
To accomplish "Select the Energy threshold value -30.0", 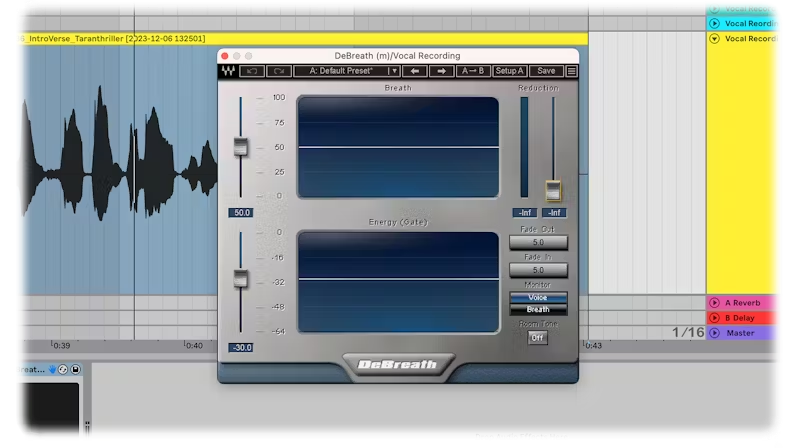I will (x=241, y=348).
